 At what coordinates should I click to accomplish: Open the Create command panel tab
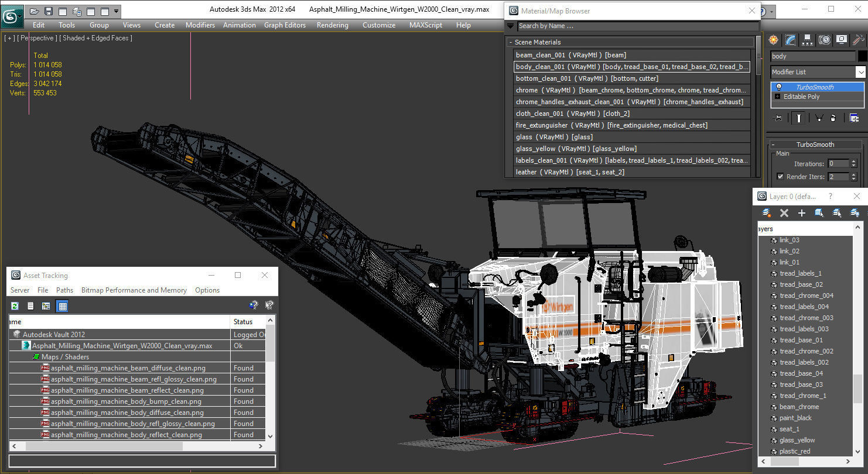pyautogui.click(x=774, y=40)
